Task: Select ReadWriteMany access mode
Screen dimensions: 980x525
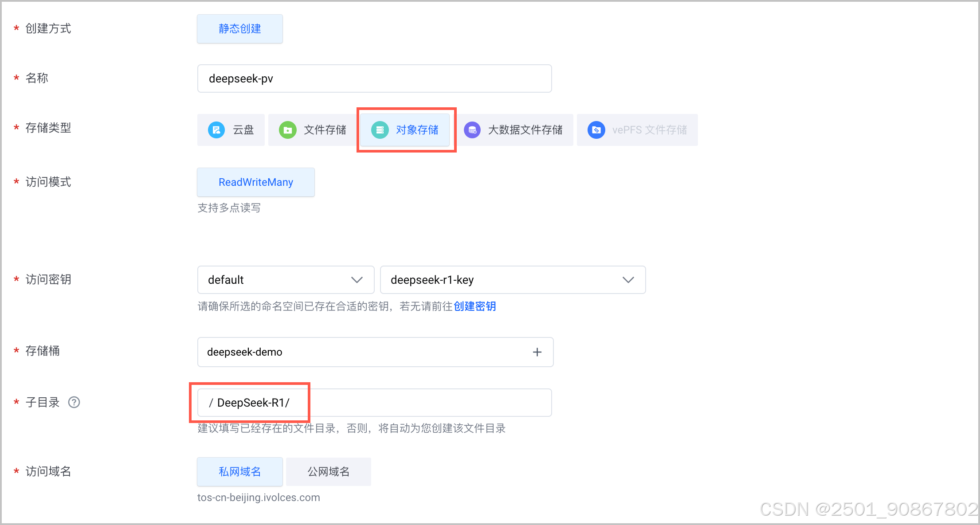Action: (x=255, y=182)
